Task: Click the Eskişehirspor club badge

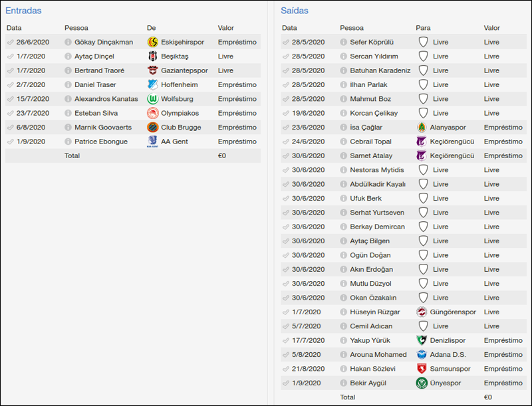Action: 152,42
